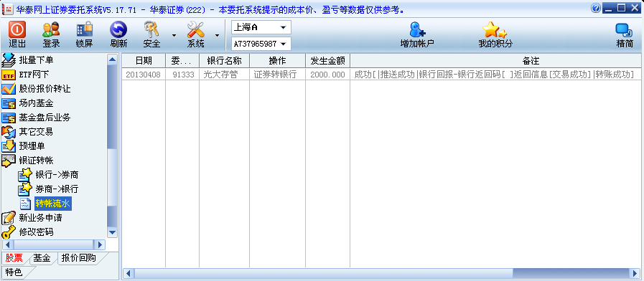644x281 pixels.
Task: Open the 系统 system tools icon
Action: click(195, 29)
